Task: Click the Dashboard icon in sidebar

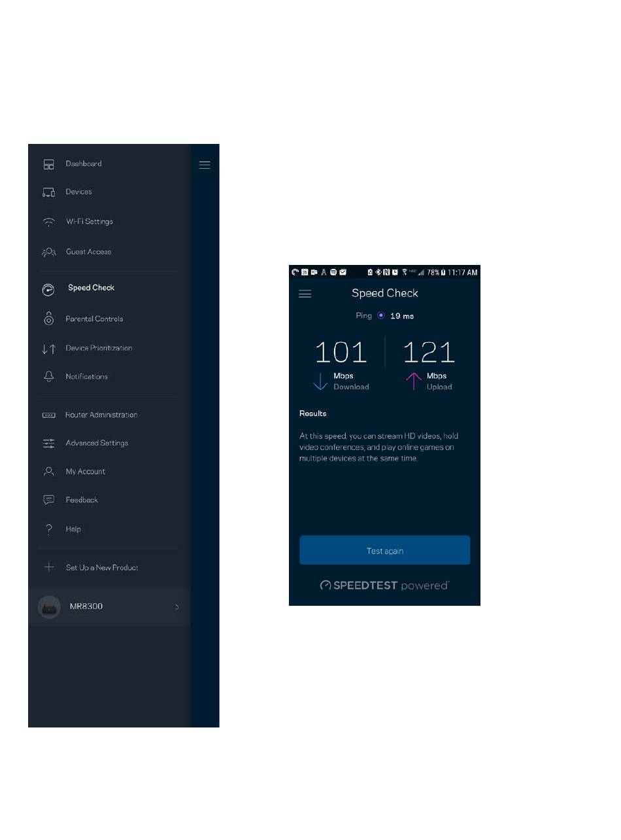Action: [49, 164]
